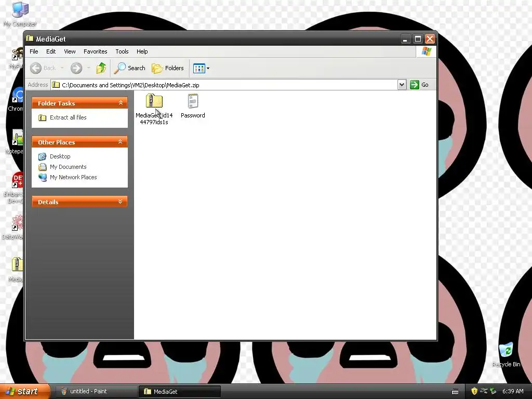Open the MediaGet zip on desktop
532x399 pixels.
(x=16, y=270)
